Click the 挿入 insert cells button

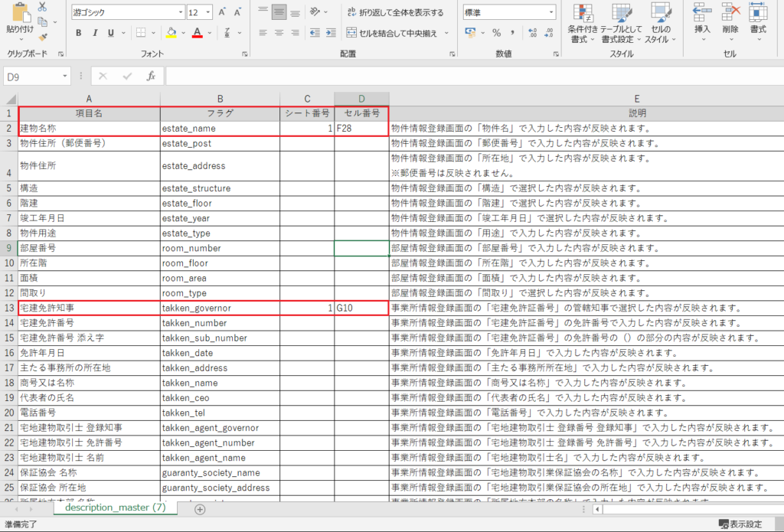[x=702, y=22]
